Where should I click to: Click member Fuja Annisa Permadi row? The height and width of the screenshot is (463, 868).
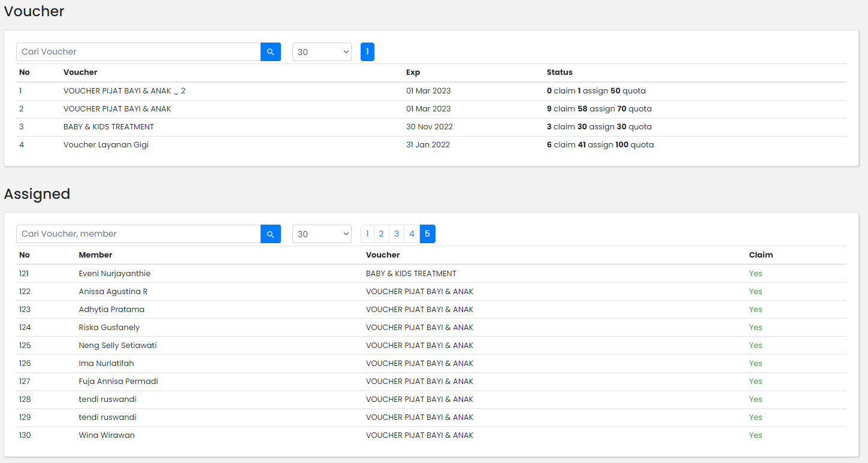coord(118,382)
